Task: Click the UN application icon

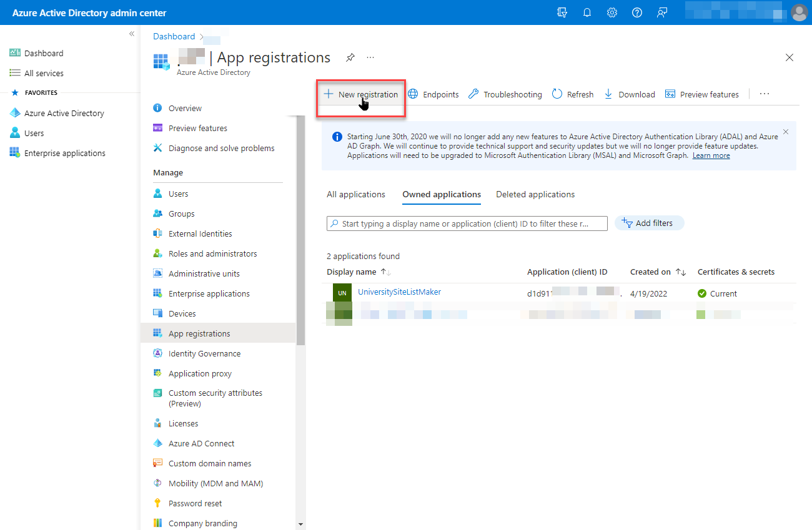Action: [x=342, y=293]
